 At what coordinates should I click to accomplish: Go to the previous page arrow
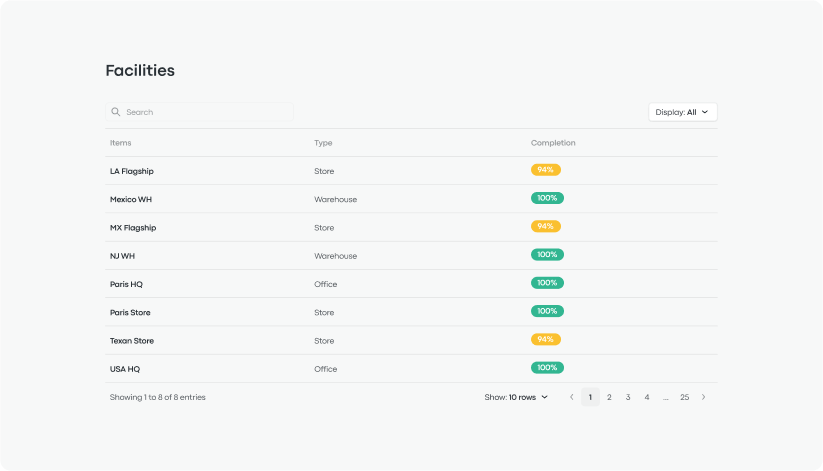click(x=571, y=397)
